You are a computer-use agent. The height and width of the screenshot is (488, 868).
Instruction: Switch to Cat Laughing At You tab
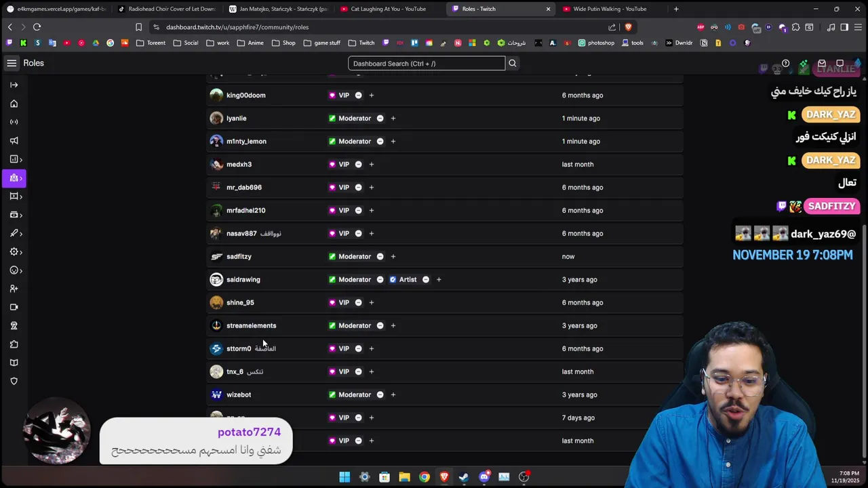[389, 9]
